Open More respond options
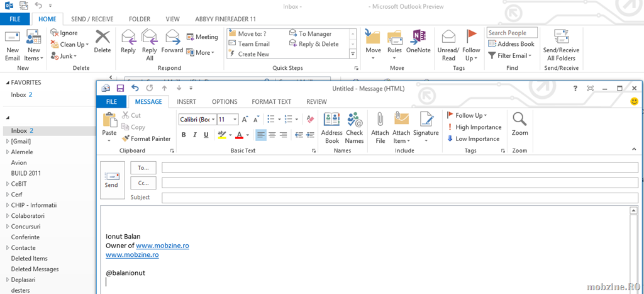The height and width of the screenshot is (294, 644). tap(200, 52)
